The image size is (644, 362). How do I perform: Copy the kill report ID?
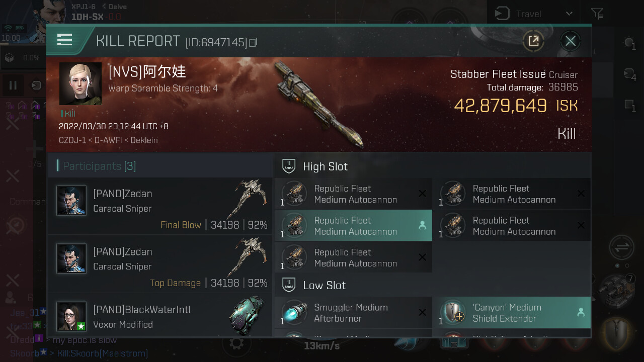pos(253,43)
